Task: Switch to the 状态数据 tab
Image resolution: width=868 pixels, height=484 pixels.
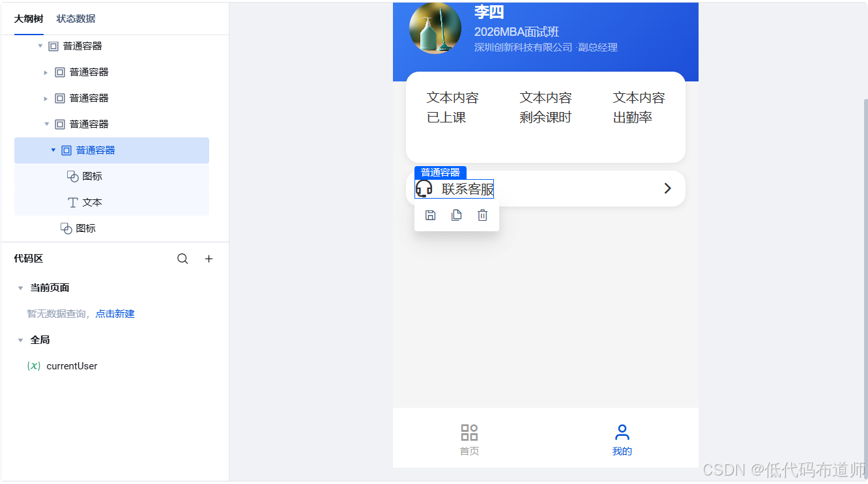Action: (x=76, y=19)
